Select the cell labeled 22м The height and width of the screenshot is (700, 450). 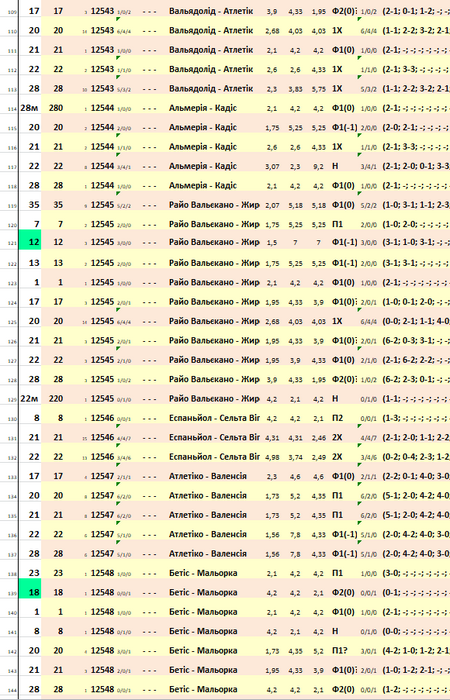tap(30, 399)
